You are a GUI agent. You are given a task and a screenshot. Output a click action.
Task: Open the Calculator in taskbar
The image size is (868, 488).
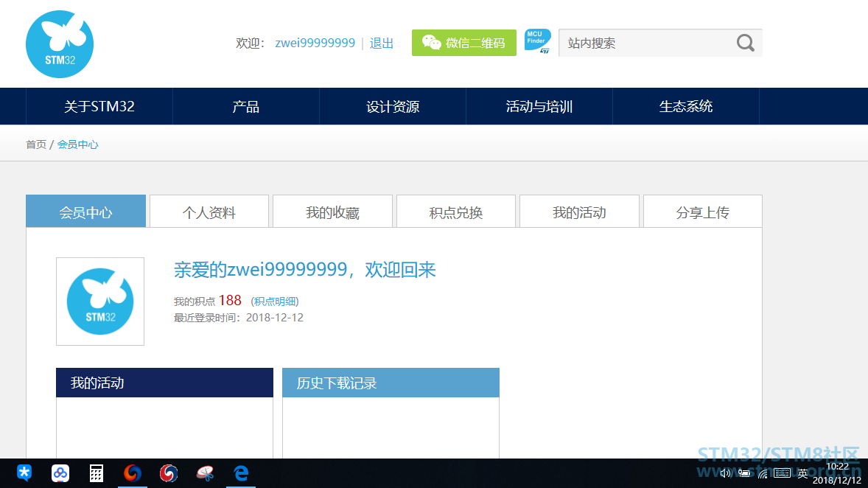click(97, 473)
